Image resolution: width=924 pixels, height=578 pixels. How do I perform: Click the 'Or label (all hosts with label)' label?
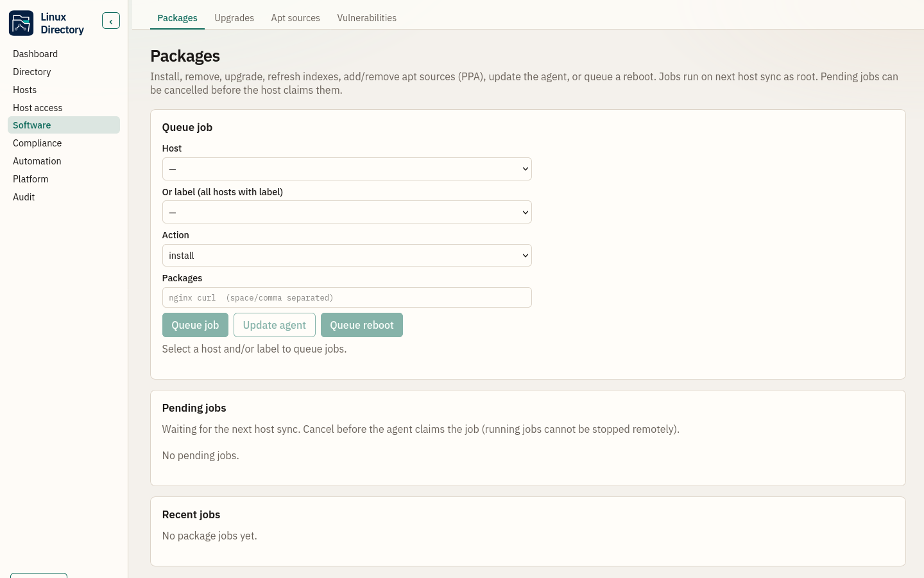223,192
